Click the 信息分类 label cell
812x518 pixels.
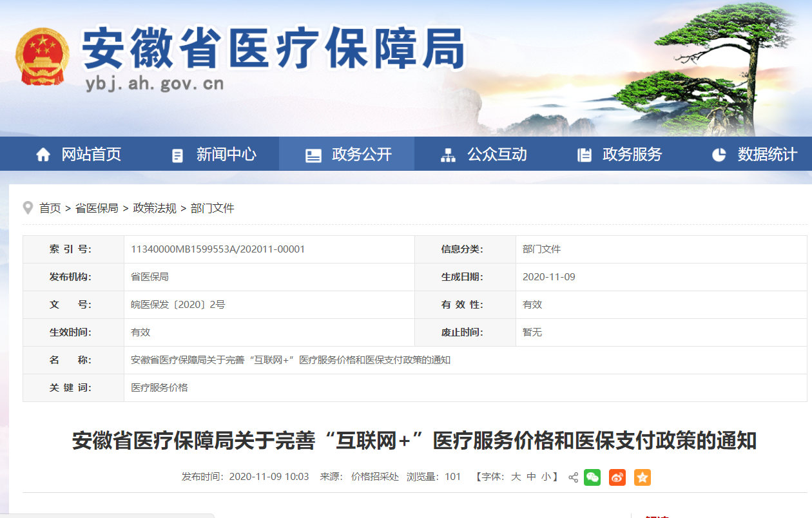465,249
